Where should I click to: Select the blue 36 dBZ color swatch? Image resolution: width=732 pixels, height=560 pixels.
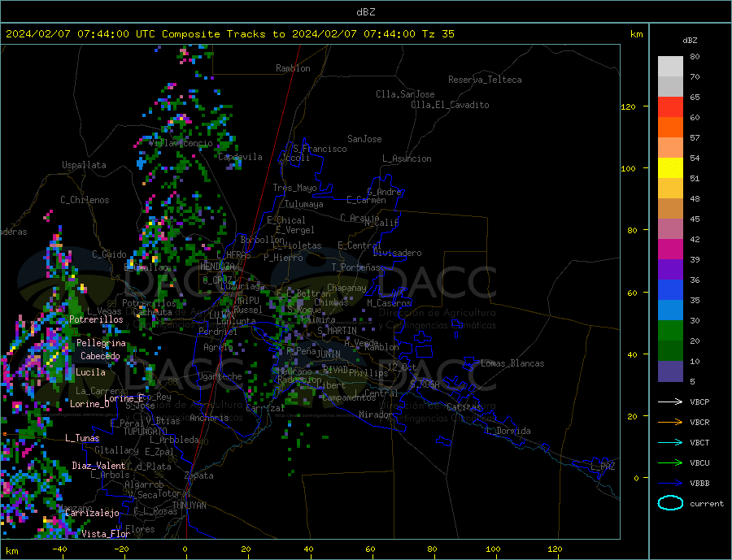point(670,290)
